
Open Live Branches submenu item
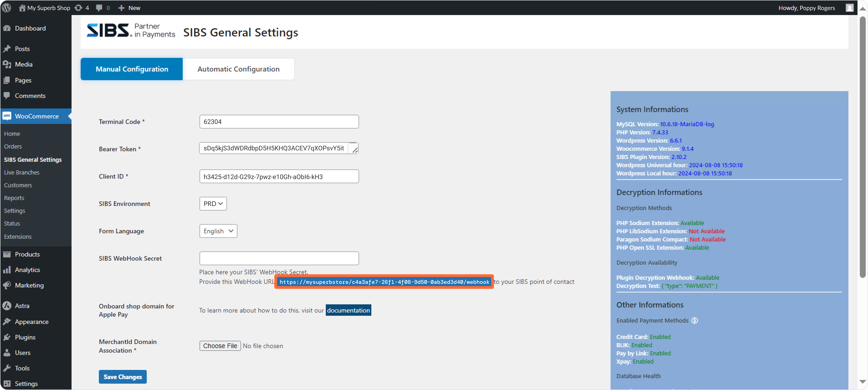pyautogui.click(x=22, y=172)
